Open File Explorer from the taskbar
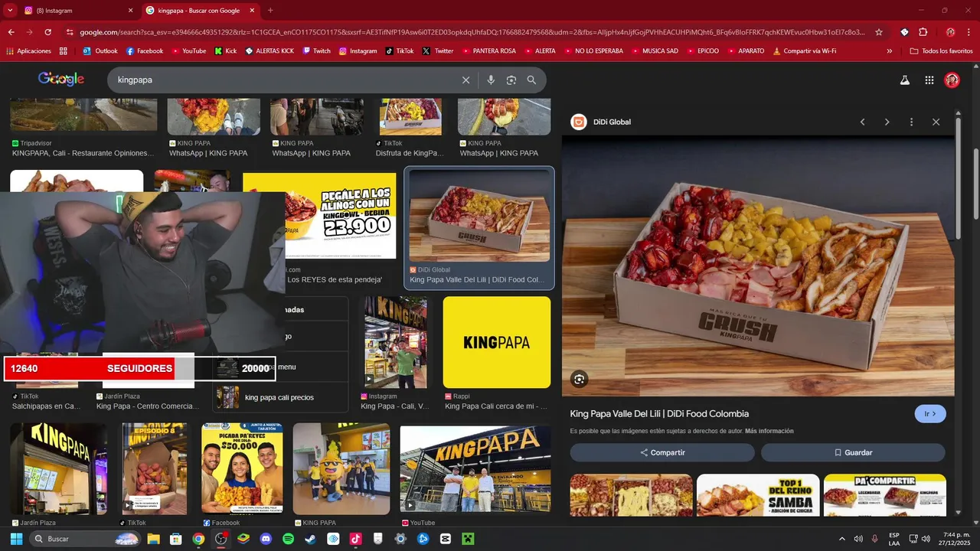The height and width of the screenshot is (551, 980). (x=153, y=539)
